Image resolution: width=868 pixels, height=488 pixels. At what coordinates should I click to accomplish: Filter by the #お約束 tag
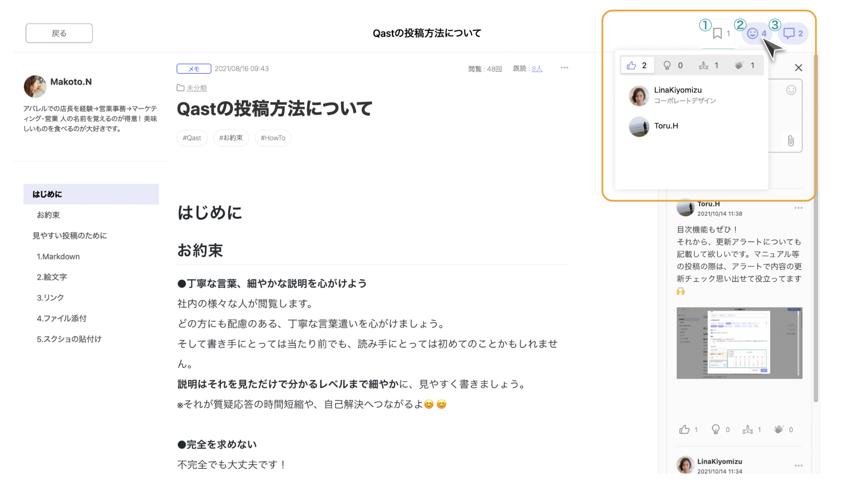click(231, 138)
